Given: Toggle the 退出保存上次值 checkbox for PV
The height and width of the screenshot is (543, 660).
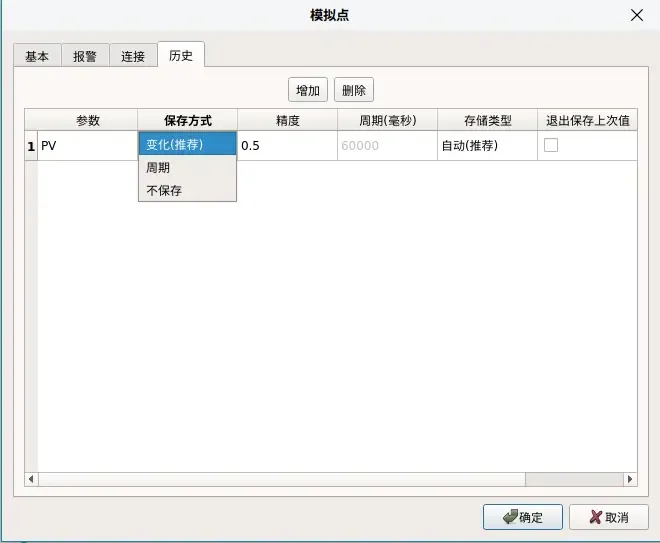Looking at the screenshot, I should pos(551,145).
